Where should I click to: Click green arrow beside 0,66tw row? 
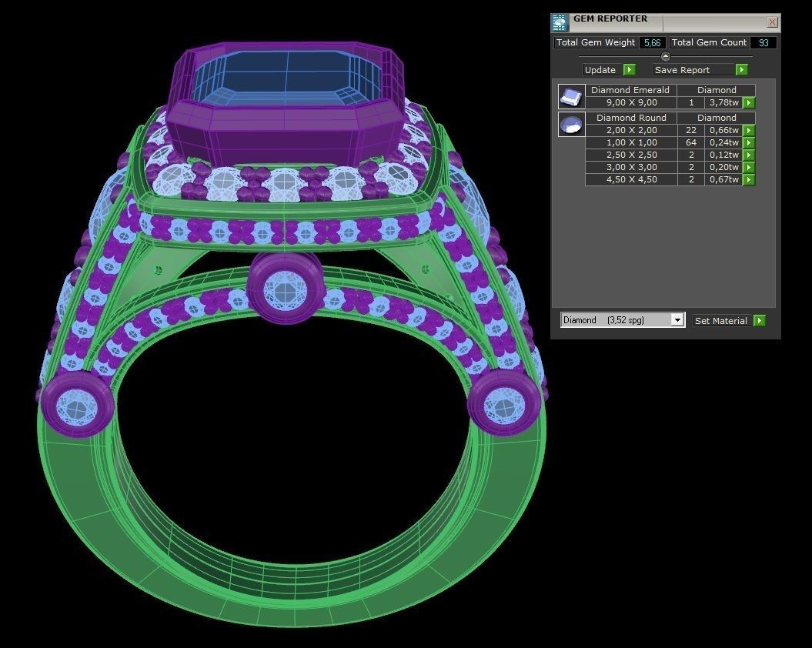tap(749, 131)
